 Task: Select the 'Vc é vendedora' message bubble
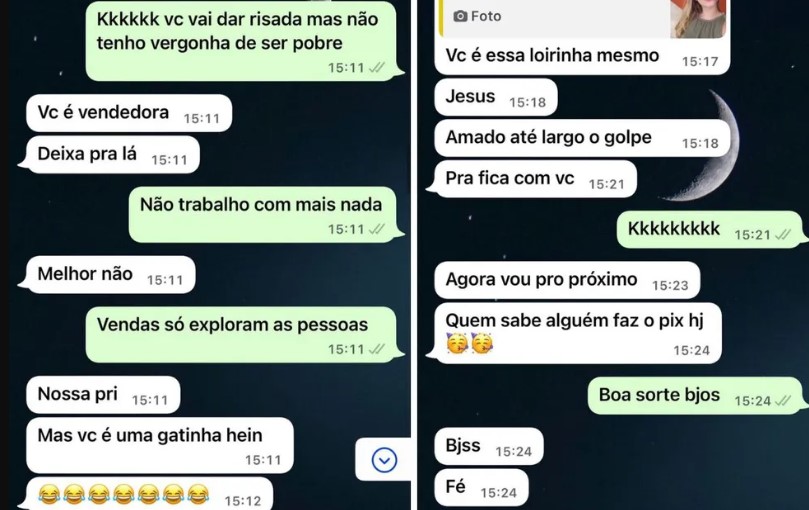click(x=129, y=113)
